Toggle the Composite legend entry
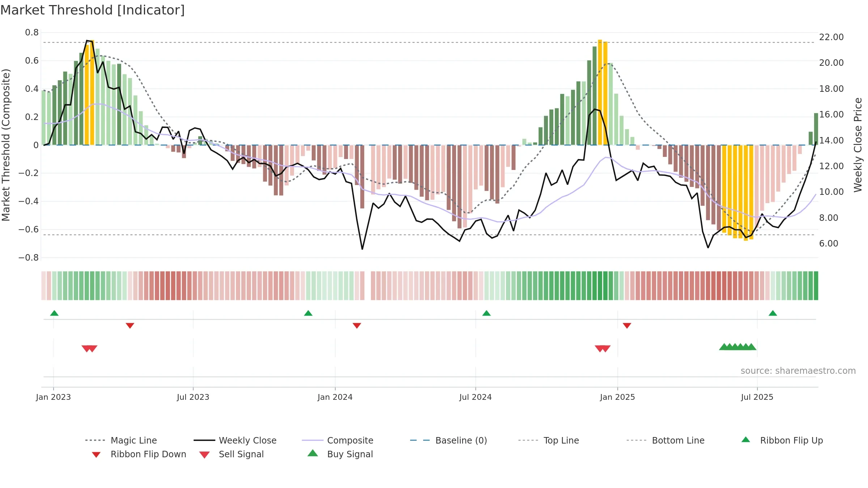The width and height of the screenshot is (868, 488). tap(337, 440)
